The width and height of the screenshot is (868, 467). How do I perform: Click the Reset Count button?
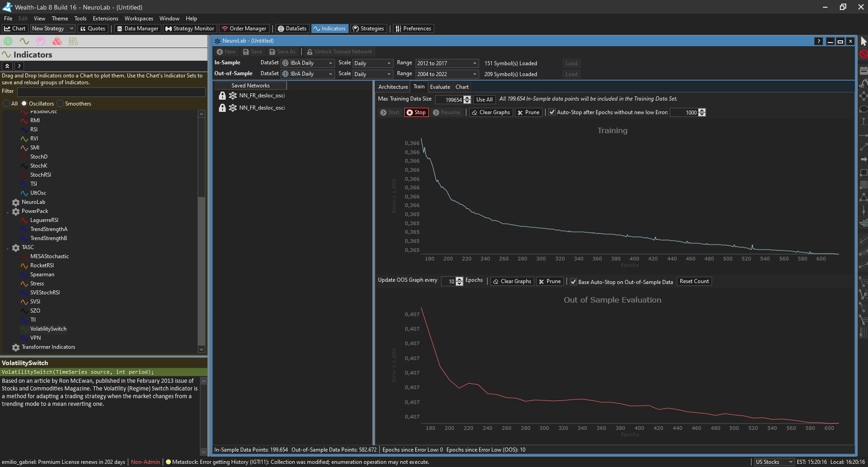pos(694,281)
